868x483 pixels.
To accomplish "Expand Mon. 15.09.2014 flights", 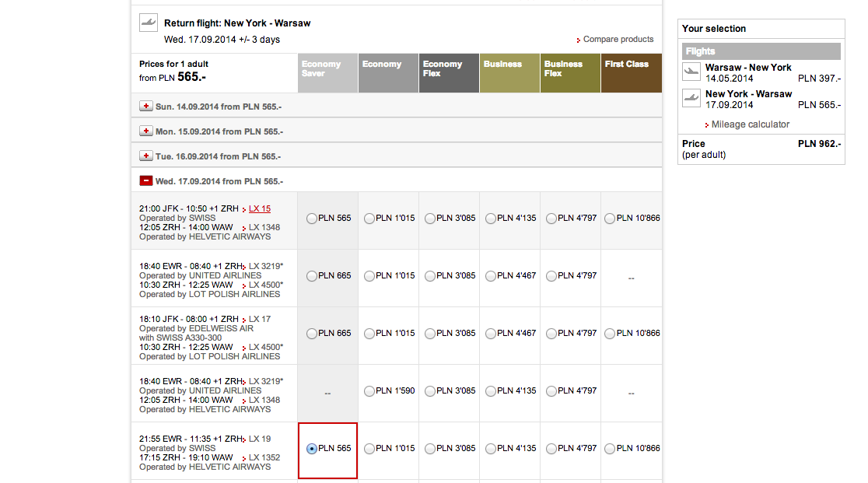I will click(x=146, y=131).
